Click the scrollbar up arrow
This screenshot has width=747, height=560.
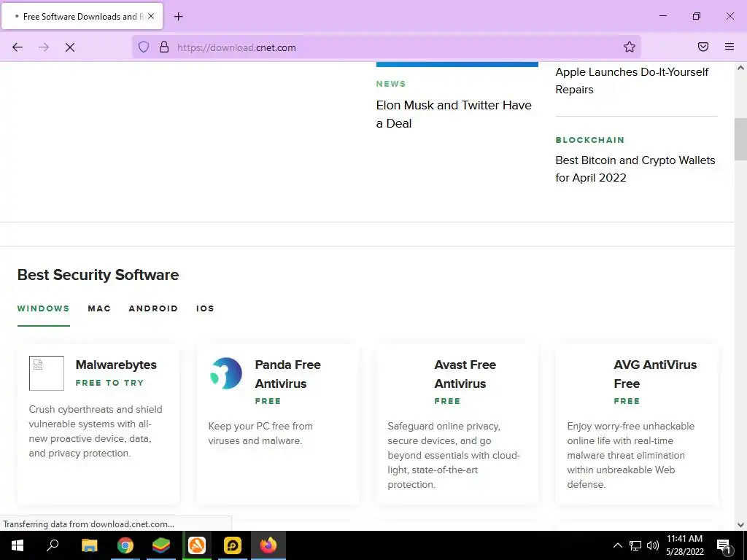tap(740, 68)
